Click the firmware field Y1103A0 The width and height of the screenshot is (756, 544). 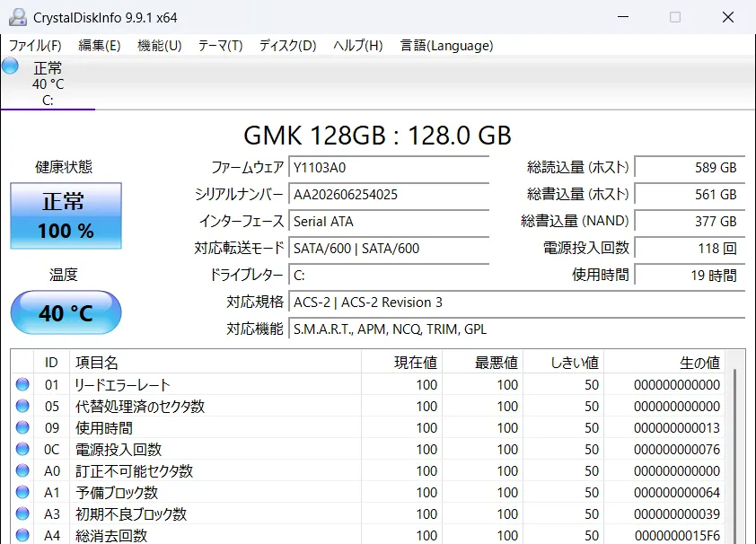coord(389,168)
